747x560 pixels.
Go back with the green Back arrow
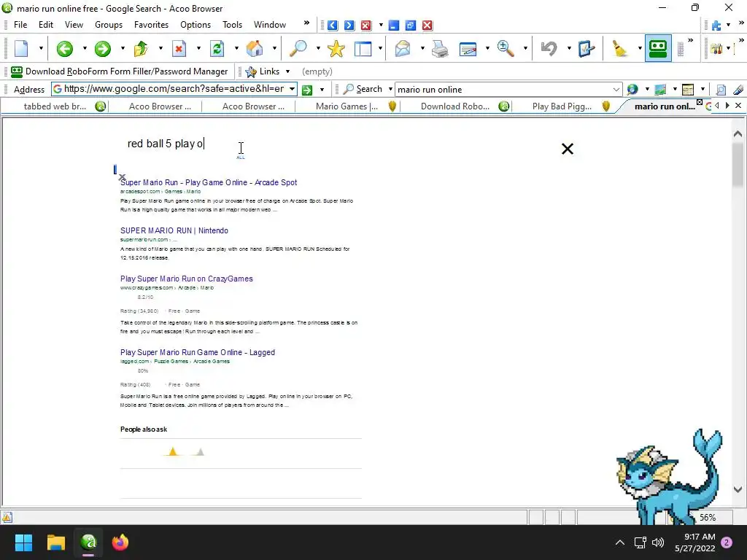65,49
